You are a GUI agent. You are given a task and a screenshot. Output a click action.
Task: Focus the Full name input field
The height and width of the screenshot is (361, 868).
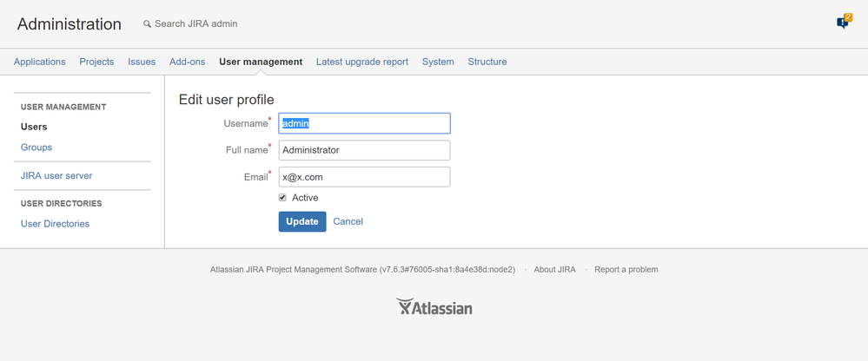coord(364,150)
